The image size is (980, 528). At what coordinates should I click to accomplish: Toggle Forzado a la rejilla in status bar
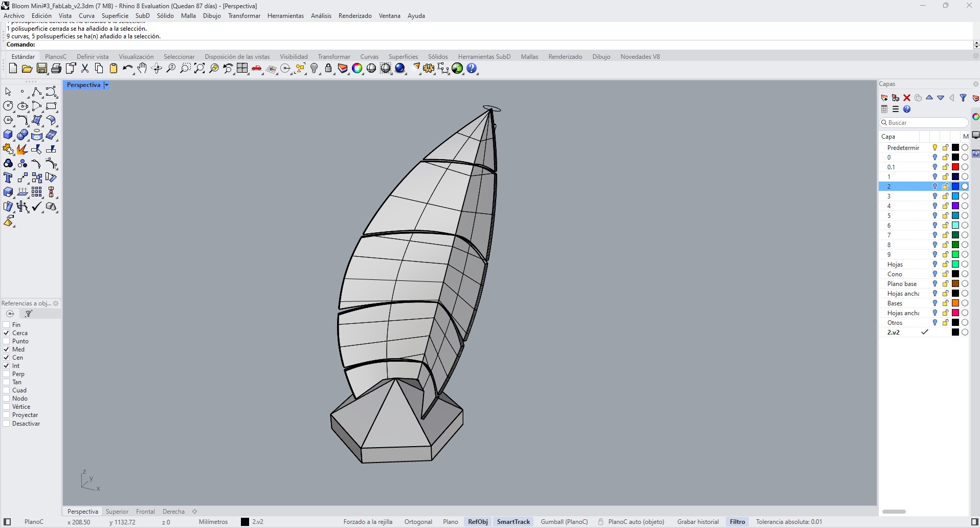[x=368, y=522]
